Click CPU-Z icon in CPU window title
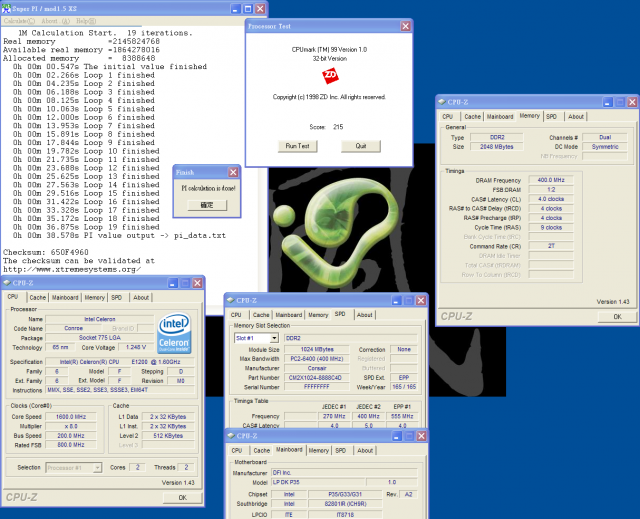This screenshot has height=519, width=640. tap(7, 282)
